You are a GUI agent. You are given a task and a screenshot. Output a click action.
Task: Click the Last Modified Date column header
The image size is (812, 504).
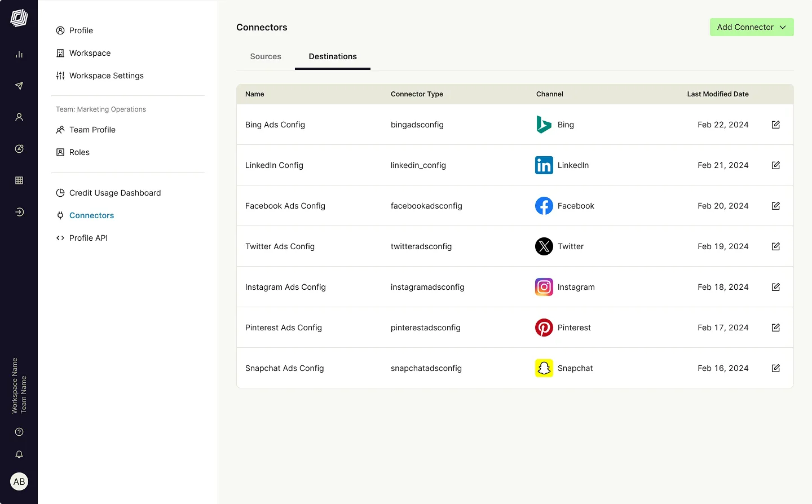[717, 94]
